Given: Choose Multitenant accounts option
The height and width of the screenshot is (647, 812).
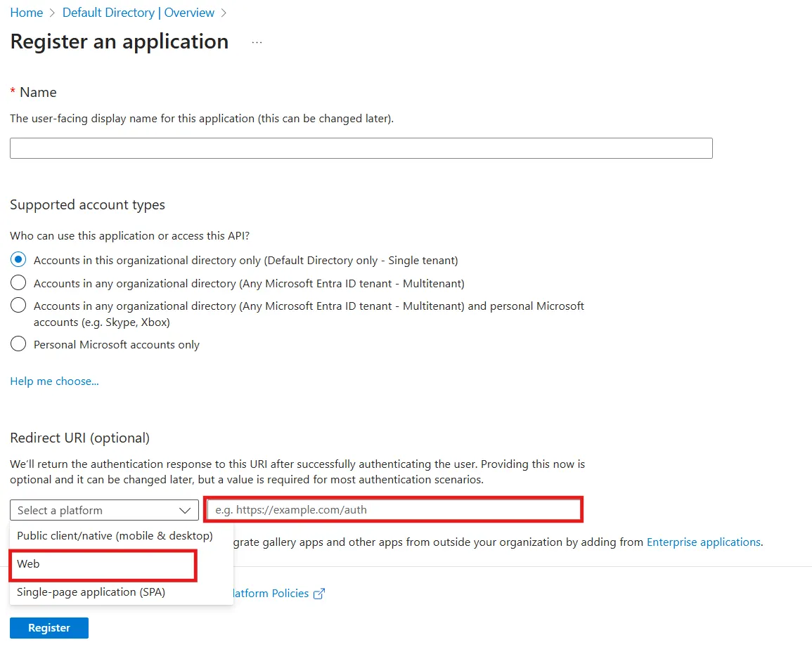Looking at the screenshot, I should [x=18, y=284].
